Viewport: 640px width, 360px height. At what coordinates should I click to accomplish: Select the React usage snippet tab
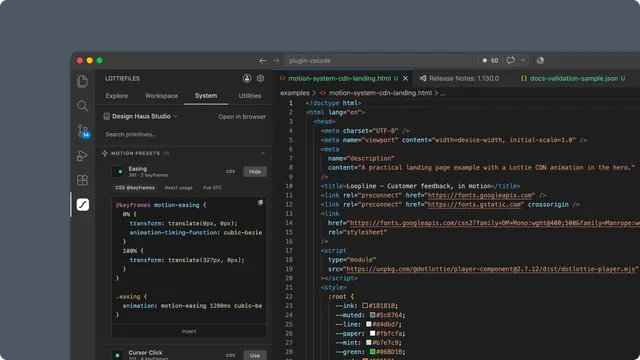[x=178, y=188]
